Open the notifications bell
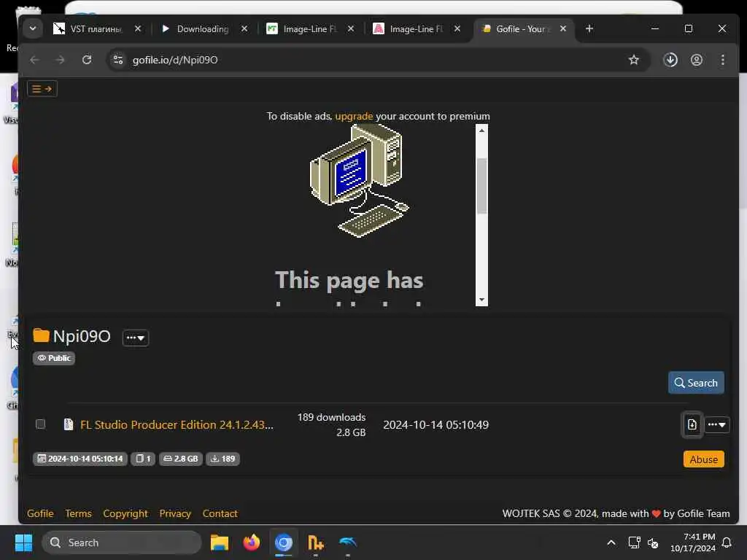The height and width of the screenshot is (560, 747). tap(727, 542)
